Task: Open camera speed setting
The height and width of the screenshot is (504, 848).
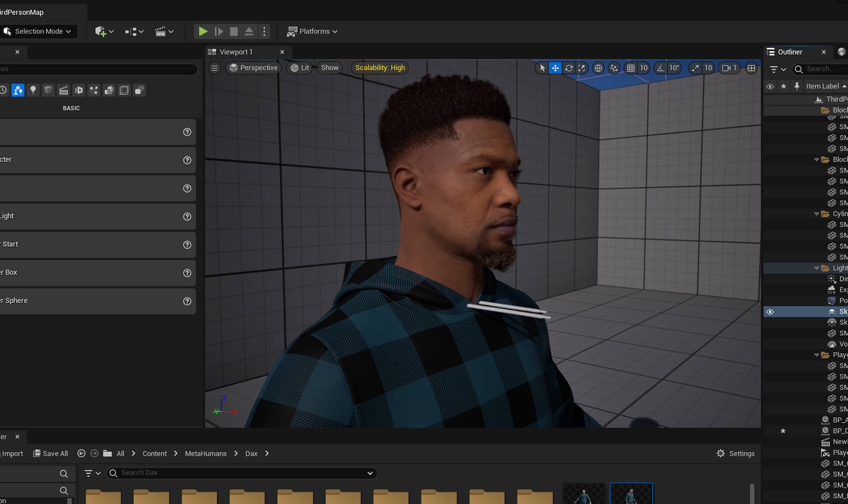Action: pos(729,68)
